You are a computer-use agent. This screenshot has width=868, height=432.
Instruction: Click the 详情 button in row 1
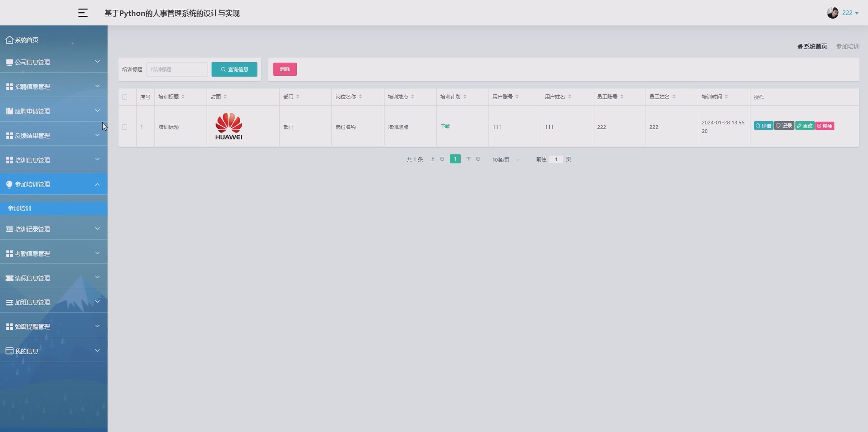[764, 126]
